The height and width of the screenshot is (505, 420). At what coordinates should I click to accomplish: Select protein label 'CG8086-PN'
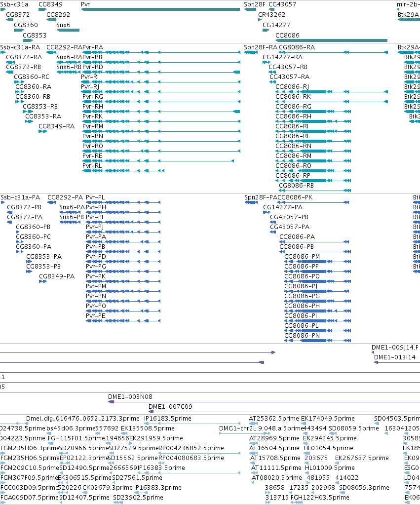click(x=302, y=336)
